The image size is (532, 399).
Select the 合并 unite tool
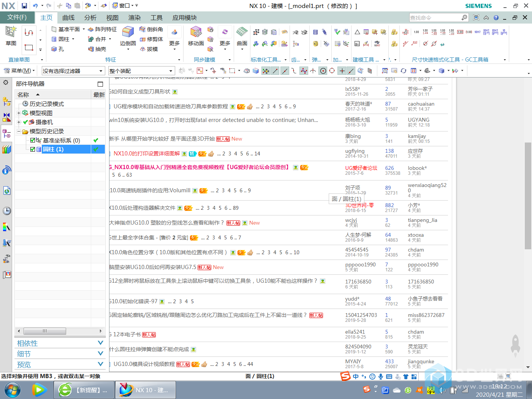(x=97, y=39)
